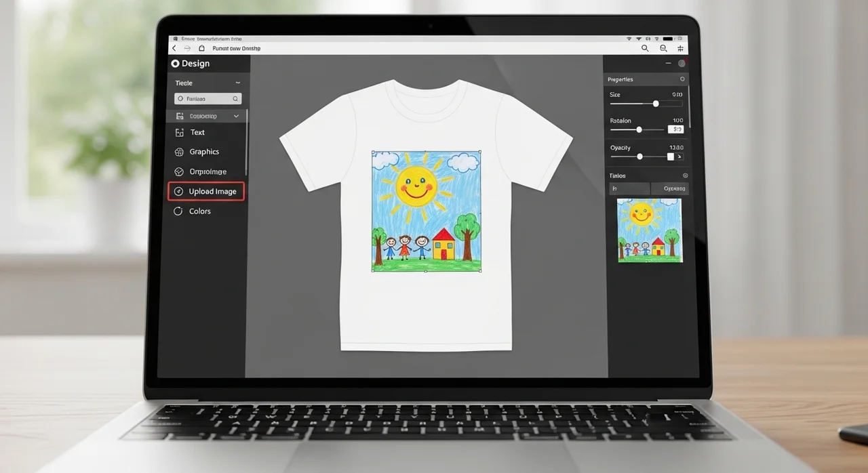The width and height of the screenshot is (868, 473).
Task: Click the Size slider handle
Action: pyautogui.click(x=656, y=104)
